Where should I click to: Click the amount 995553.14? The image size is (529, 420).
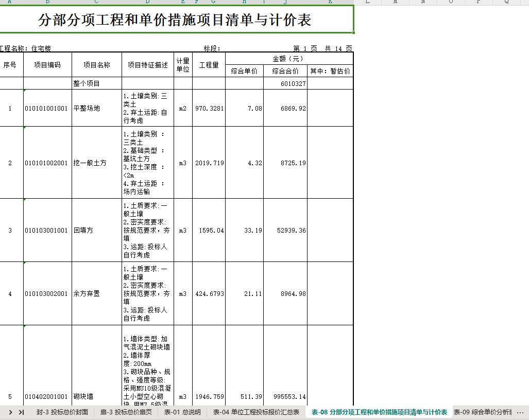(285, 366)
